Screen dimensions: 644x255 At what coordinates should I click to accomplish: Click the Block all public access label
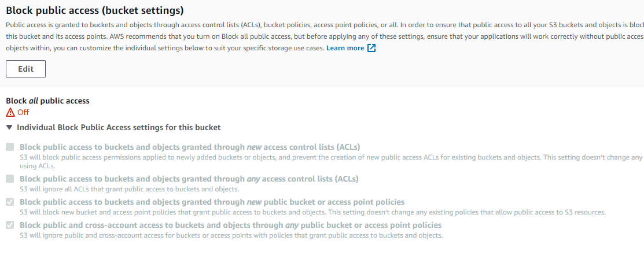point(47,101)
